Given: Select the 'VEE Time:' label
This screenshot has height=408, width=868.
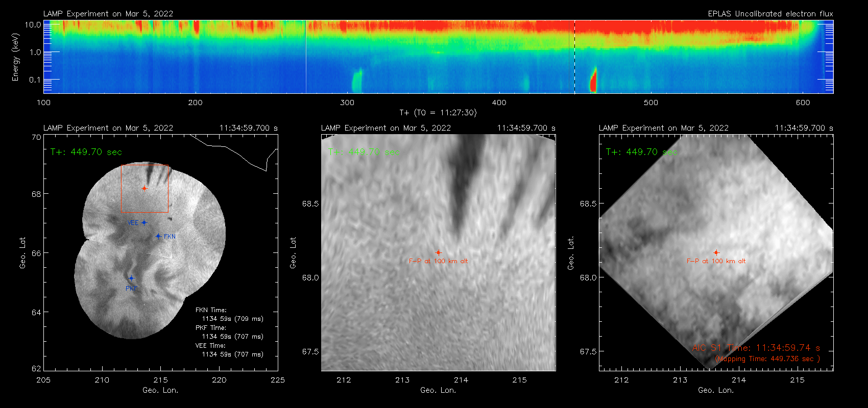Looking at the screenshot, I should point(211,346).
